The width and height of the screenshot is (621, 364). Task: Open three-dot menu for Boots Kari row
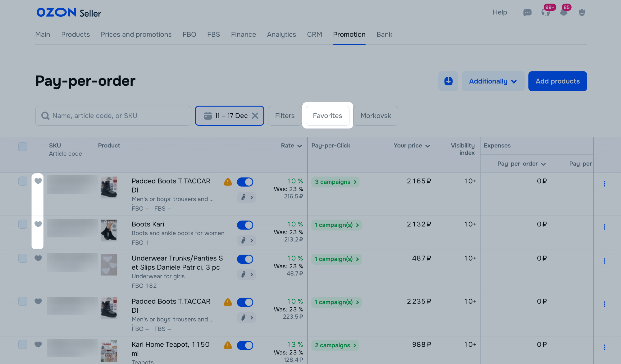coord(604,227)
